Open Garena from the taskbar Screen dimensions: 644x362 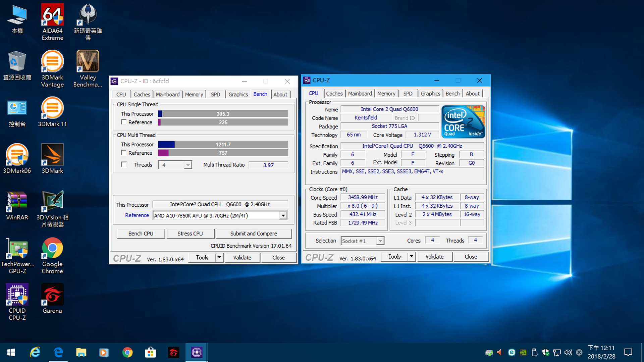click(173, 352)
